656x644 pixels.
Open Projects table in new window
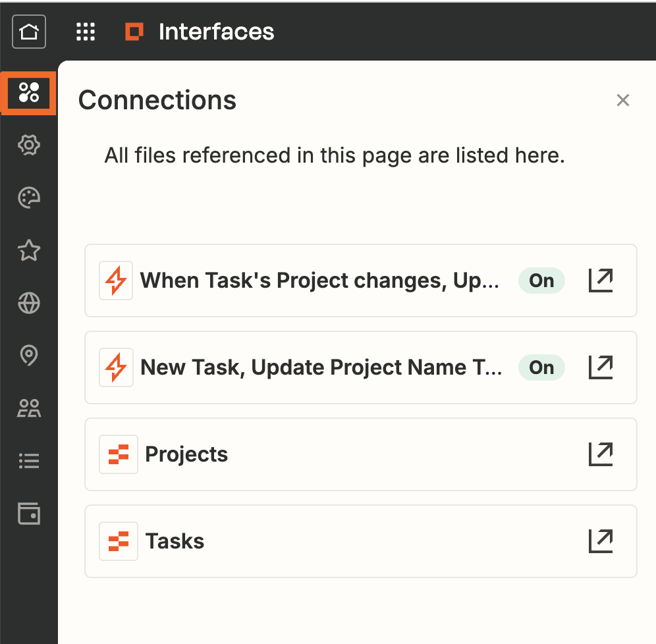(600, 454)
